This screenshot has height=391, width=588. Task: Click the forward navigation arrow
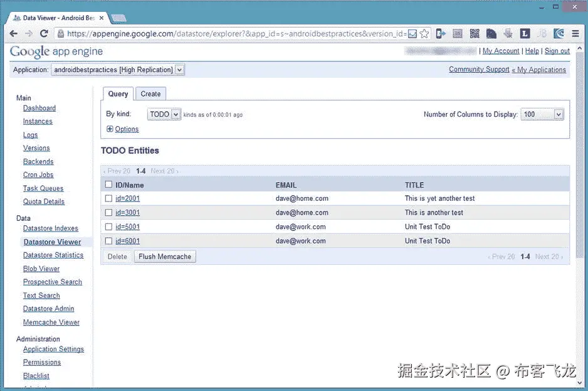[x=29, y=34]
